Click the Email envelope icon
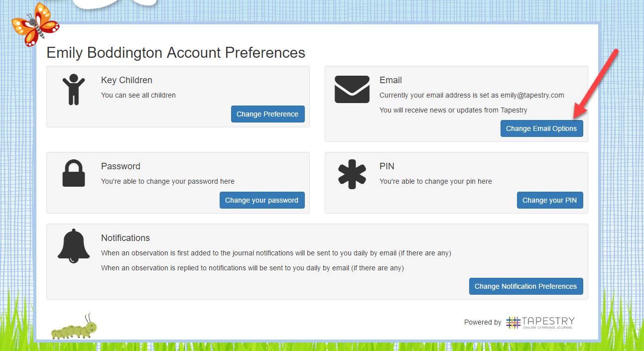The height and width of the screenshot is (351, 644). 352,90
